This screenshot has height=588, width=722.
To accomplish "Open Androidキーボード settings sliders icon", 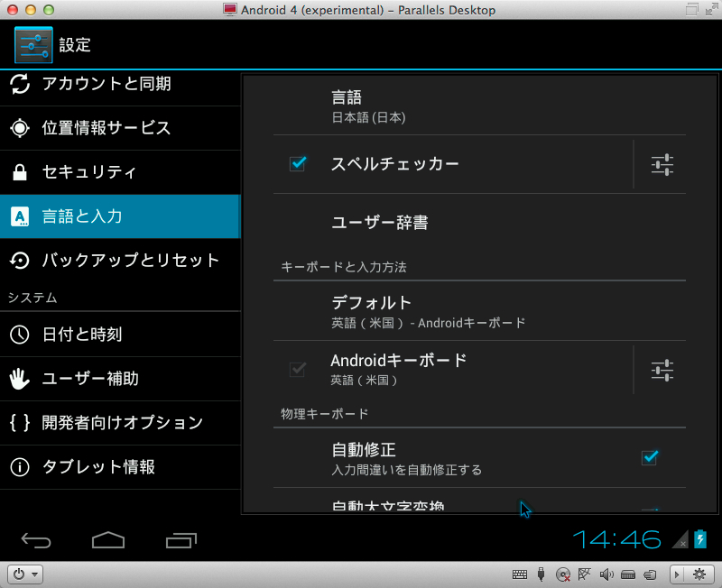I will [x=662, y=371].
